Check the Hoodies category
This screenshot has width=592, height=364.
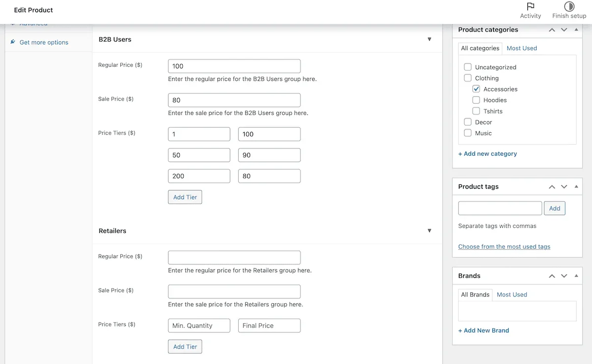[x=476, y=100]
